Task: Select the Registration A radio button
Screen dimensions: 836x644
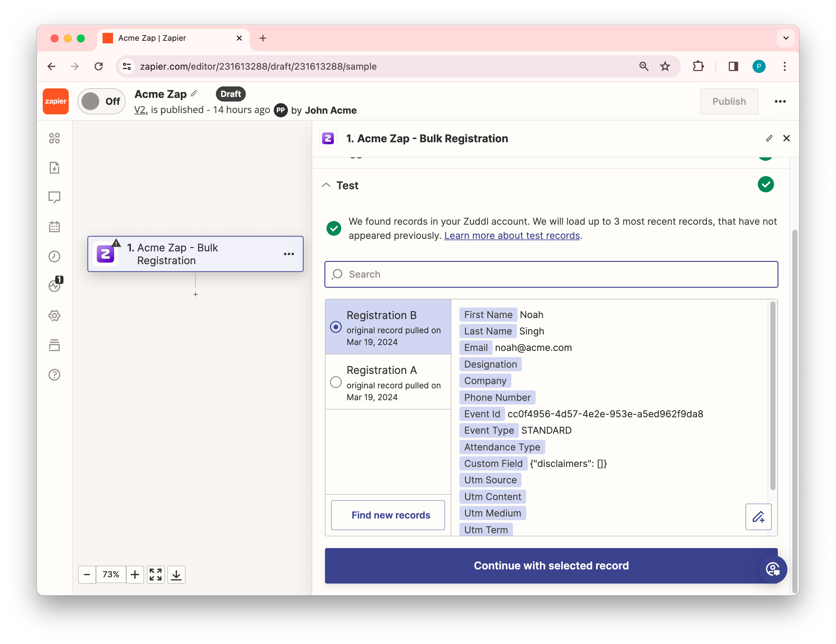Action: pyautogui.click(x=336, y=382)
